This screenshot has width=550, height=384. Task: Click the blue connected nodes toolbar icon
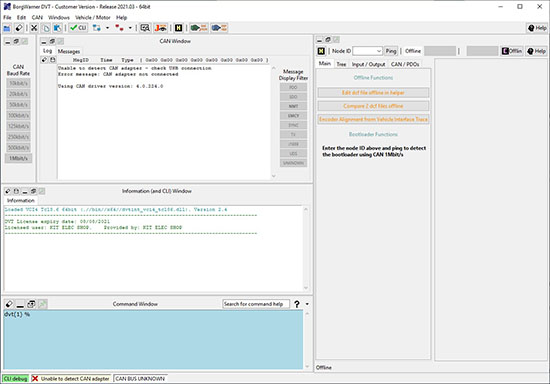pyautogui.click(x=96, y=28)
